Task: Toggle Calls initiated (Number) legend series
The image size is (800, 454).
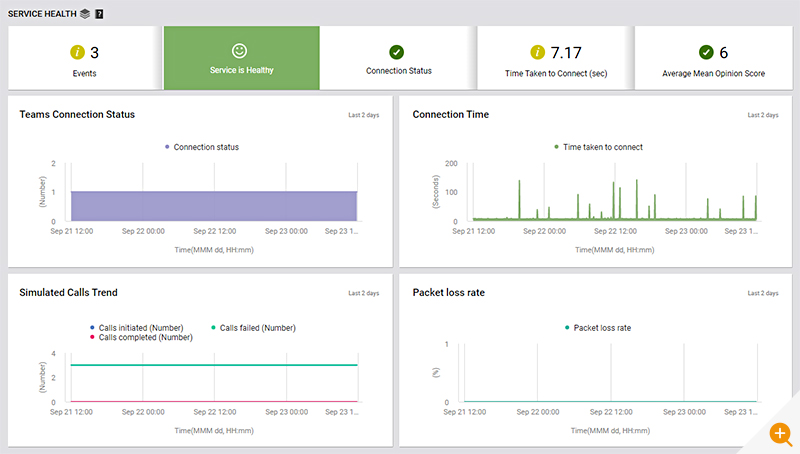Action: point(136,327)
